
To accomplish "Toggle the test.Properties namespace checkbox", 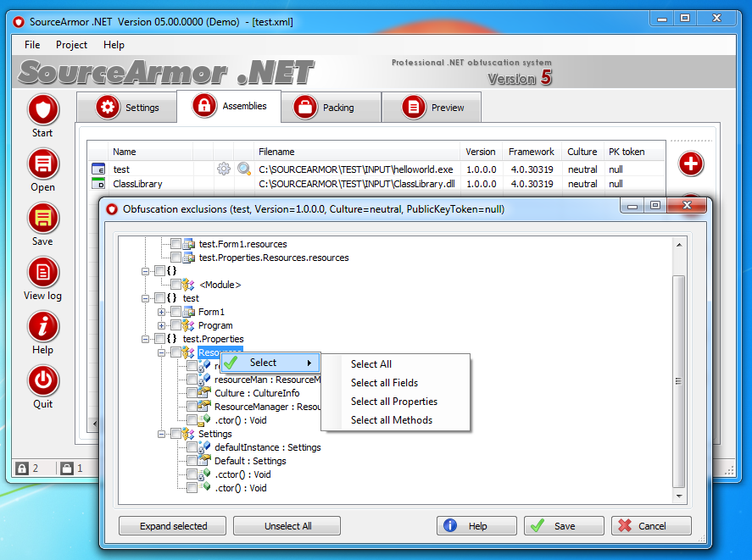I will (159, 339).
